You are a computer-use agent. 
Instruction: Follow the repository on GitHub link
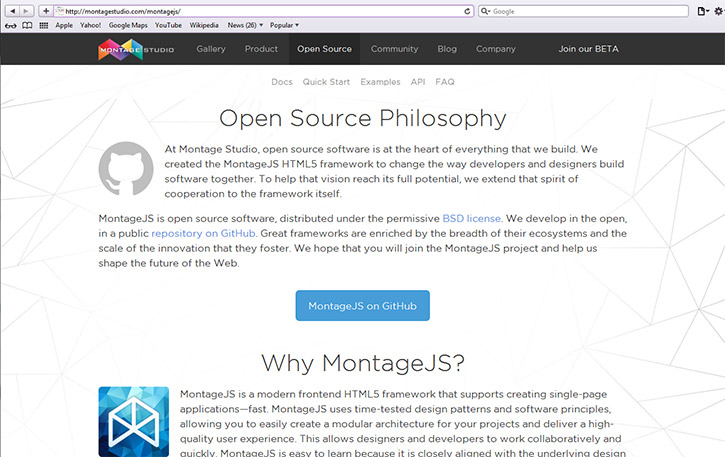pyautogui.click(x=203, y=233)
